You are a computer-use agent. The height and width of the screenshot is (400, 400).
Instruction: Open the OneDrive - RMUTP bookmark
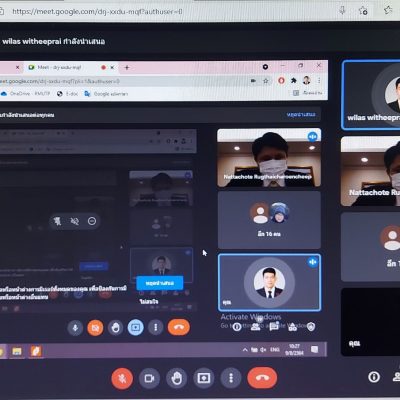pos(26,94)
